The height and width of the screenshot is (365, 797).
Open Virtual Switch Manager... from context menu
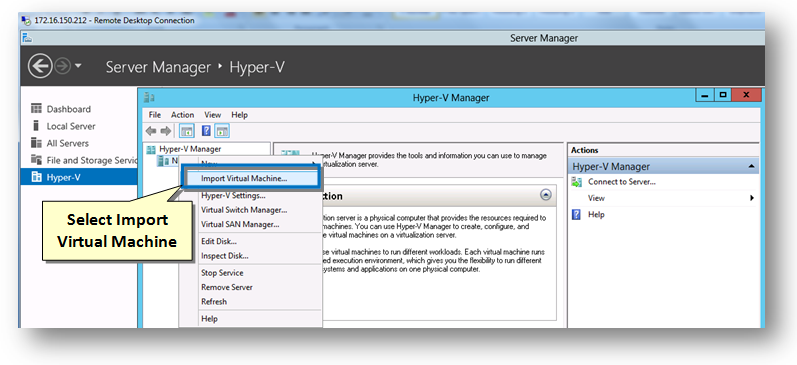point(251,209)
